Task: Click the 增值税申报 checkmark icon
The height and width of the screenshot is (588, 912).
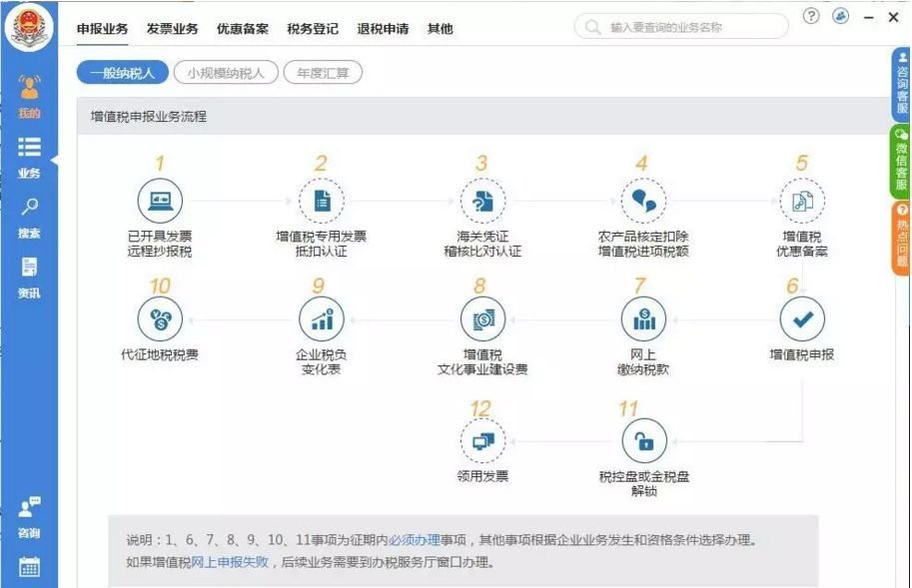Action: tap(803, 321)
